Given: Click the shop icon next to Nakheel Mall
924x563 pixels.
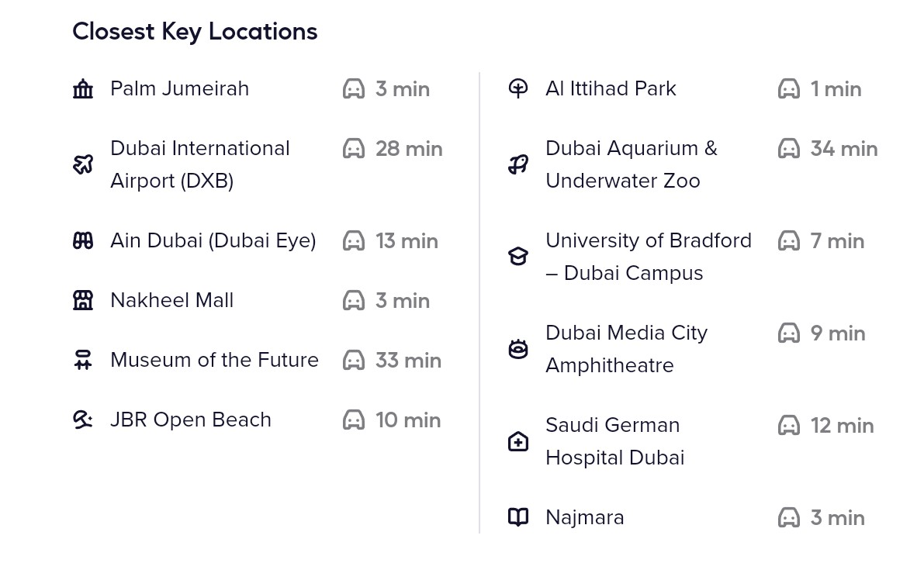Looking at the screenshot, I should pos(83,301).
